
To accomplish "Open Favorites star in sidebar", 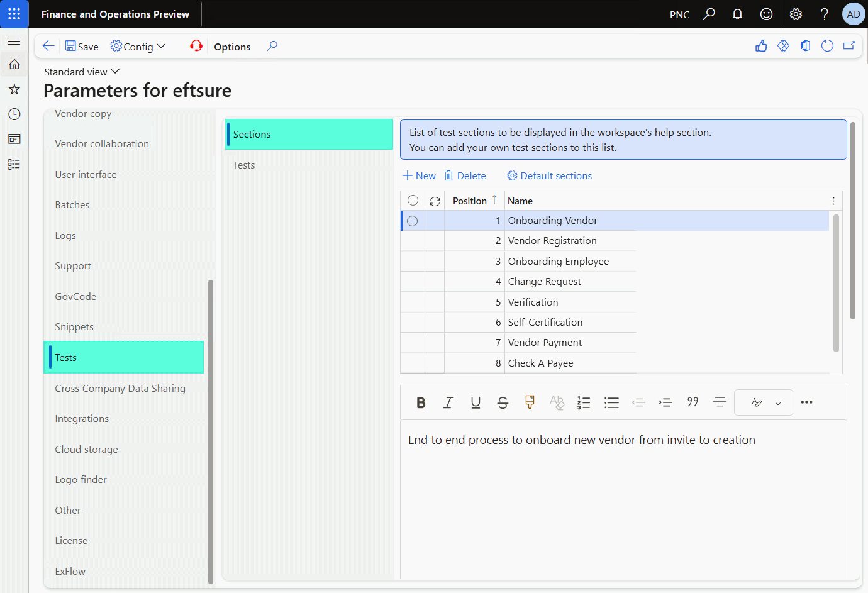I will point(14,89).
